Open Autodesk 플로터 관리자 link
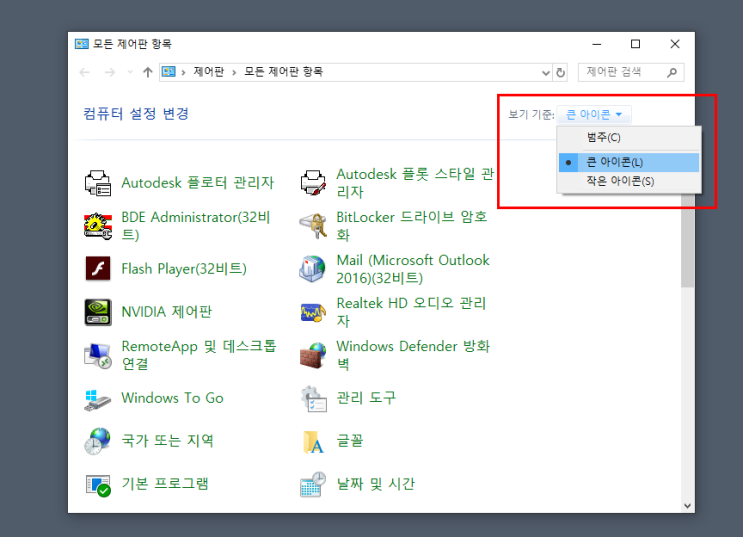Viewport: 743px width, 537px height. click(198, 183)
